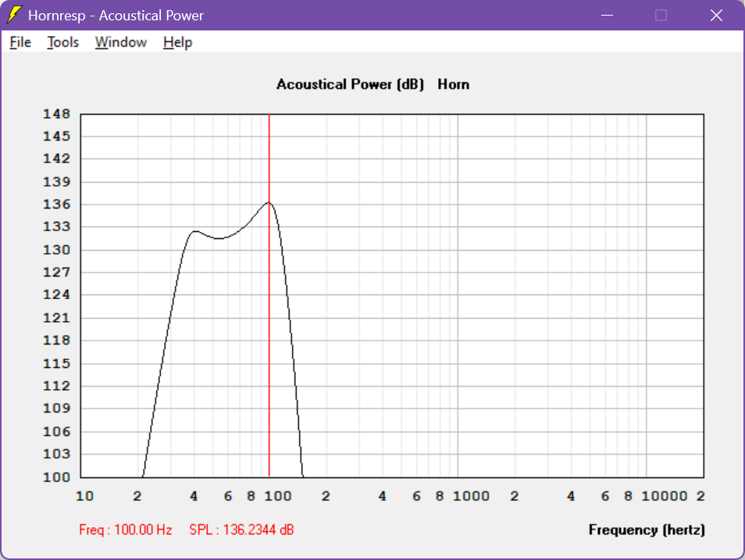Open the Help menu
This screenshot has width=745, height=560.
(178, 42)
